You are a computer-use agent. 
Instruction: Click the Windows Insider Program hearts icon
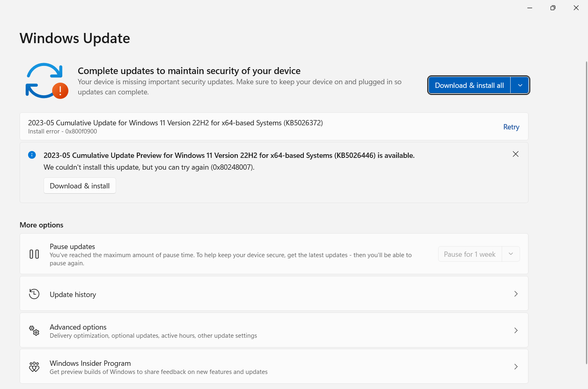(34, 367)
